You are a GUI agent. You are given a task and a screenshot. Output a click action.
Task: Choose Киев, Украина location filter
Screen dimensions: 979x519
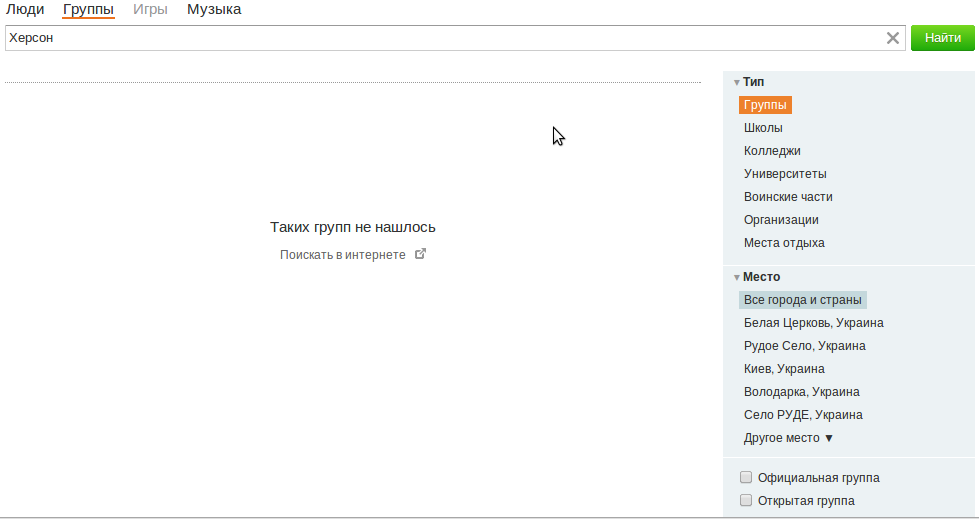pyautogui.click(x=784, y=369)
